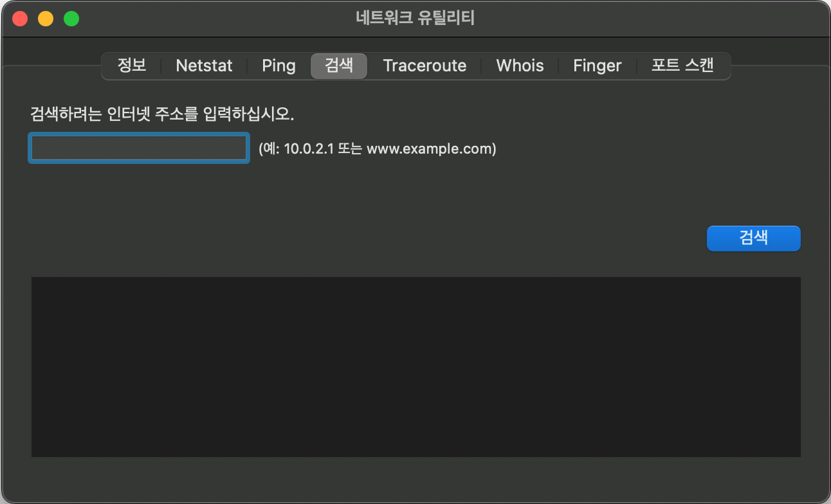Select the 포트 스캔 tab

point(682,66)
